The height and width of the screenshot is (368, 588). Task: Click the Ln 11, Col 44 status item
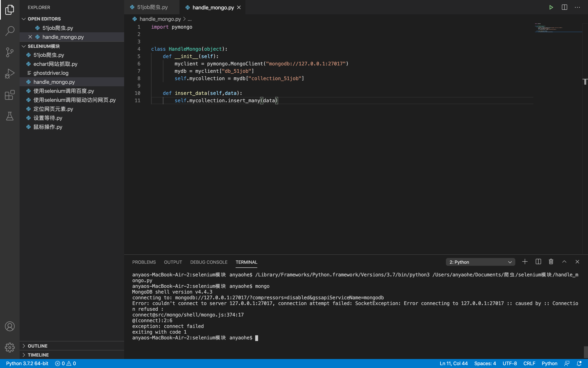pyautogui.click(x=453, y=363)
